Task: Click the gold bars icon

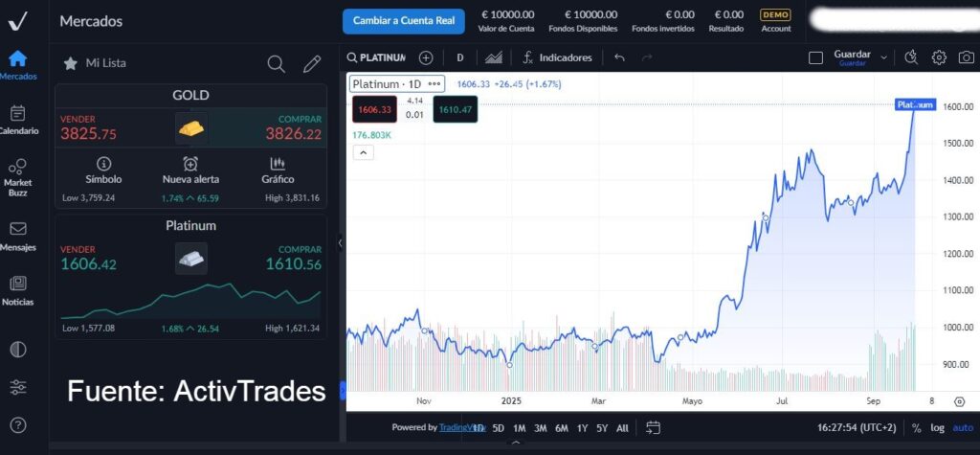Action: 190,128
